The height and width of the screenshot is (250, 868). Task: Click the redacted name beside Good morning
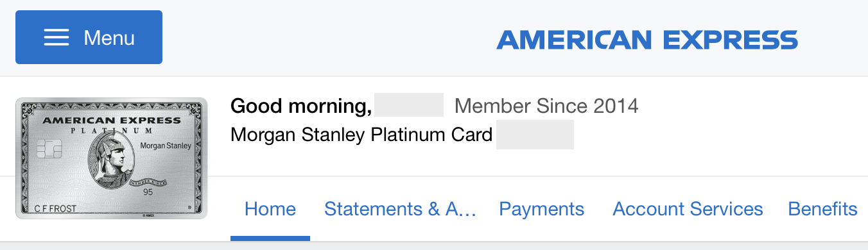tap(409, 105)
